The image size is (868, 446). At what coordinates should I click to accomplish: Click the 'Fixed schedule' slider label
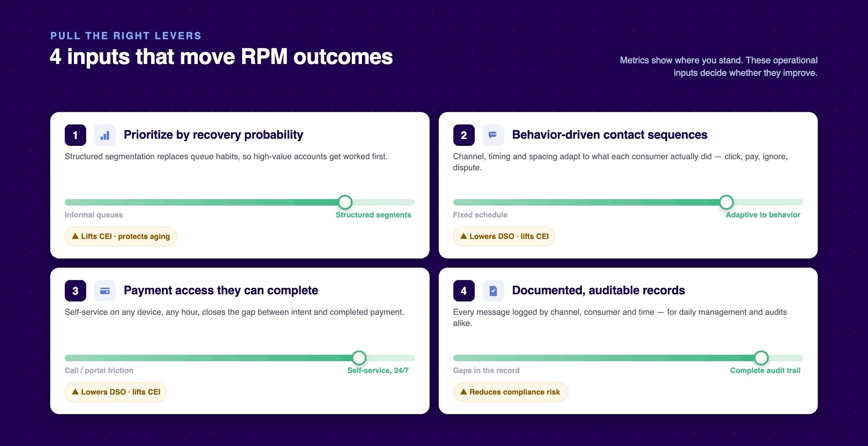(x=480, y=215)
